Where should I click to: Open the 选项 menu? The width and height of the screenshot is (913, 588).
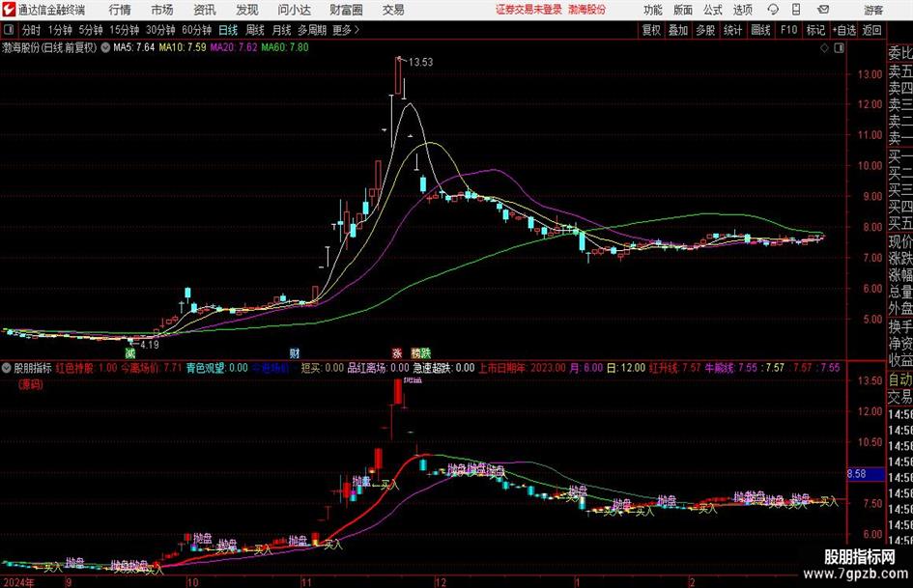[743, 10]
